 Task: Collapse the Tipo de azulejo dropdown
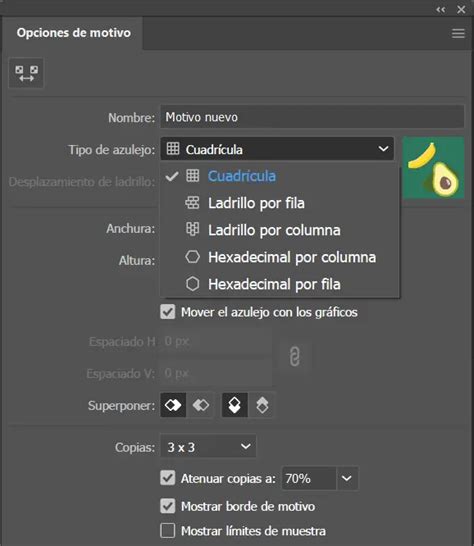(x=277, y=149)
